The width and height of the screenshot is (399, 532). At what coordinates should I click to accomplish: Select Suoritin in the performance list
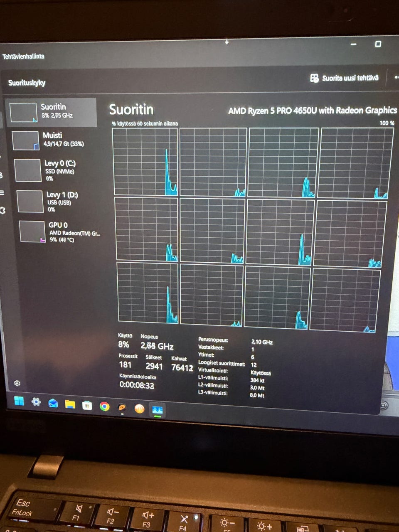click(x=51, y=112)
